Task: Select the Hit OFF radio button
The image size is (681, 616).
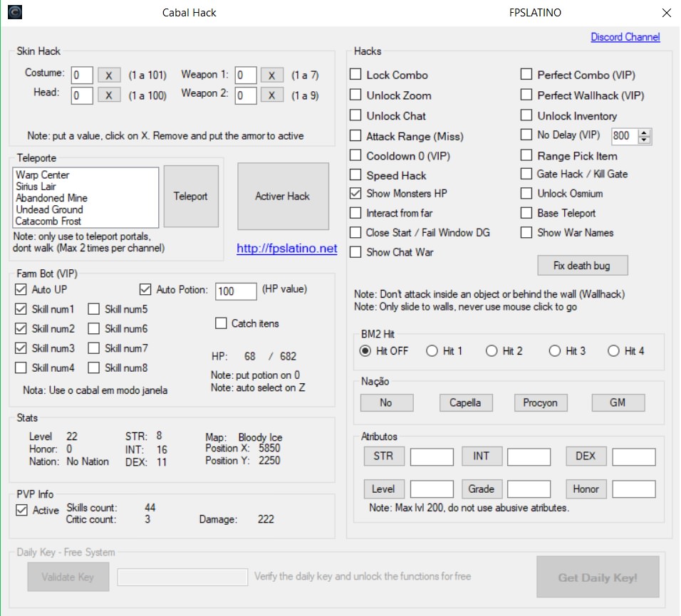Action: [x=365, y=351]
